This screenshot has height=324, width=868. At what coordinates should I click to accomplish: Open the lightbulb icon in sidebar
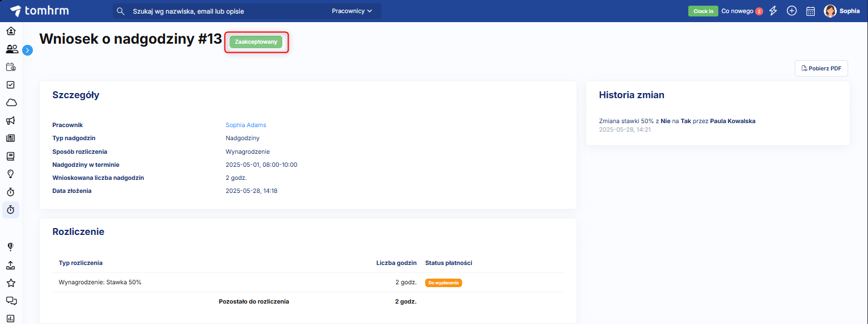click(11, 174)
